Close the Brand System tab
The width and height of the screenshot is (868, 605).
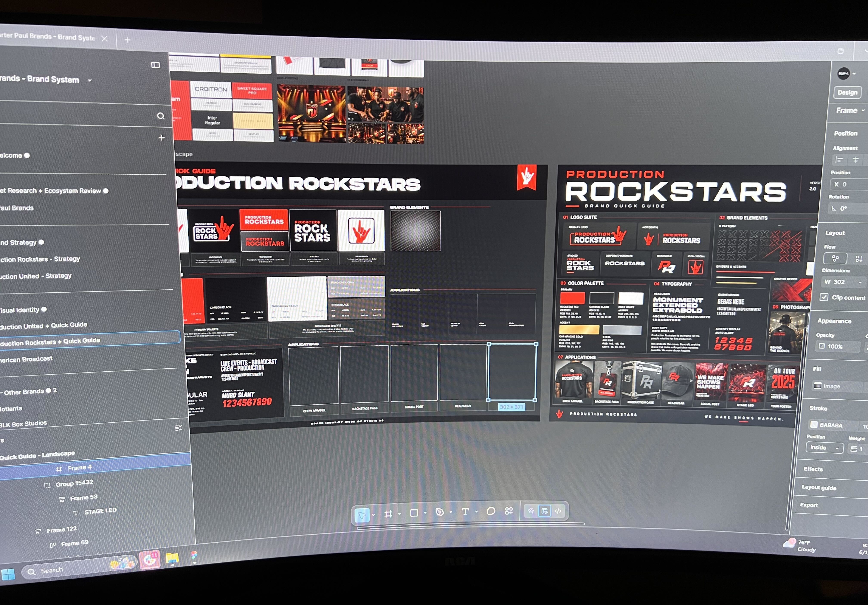pos(105,39)
